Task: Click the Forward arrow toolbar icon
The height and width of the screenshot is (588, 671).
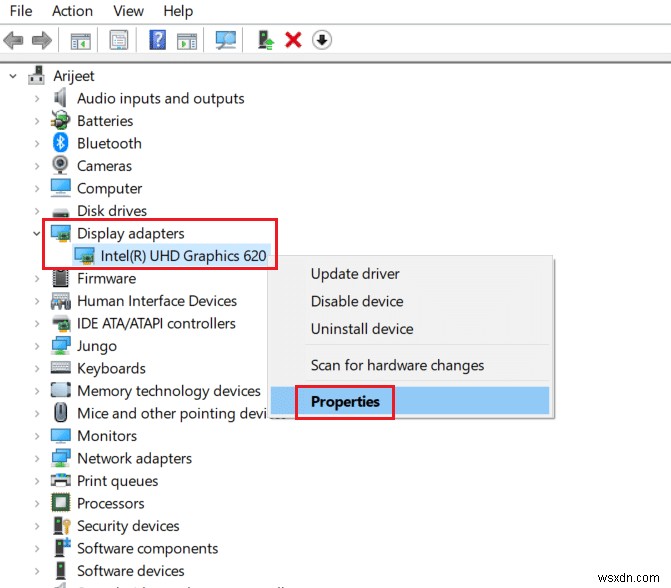Action: tap(42, 40)
